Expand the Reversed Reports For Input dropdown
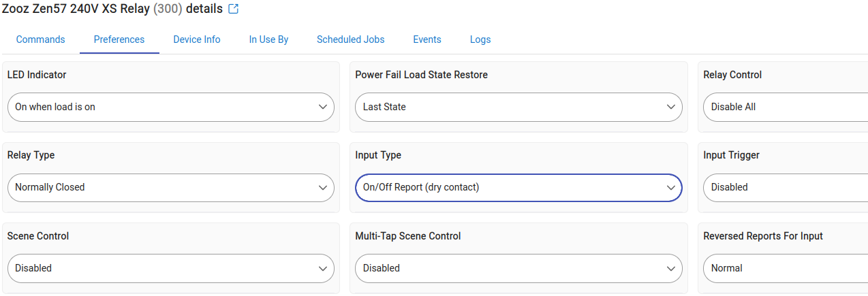The height and width of the screenshot is (296, 868). [786, 268]
